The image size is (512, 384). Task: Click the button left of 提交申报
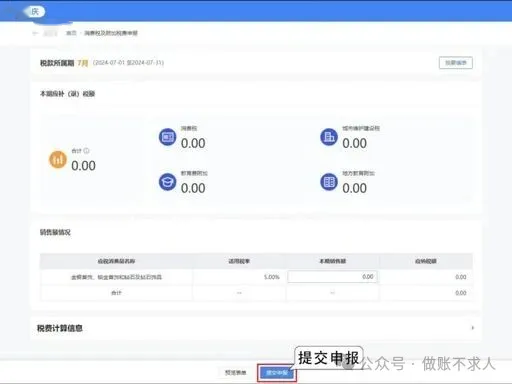(236, 373)
